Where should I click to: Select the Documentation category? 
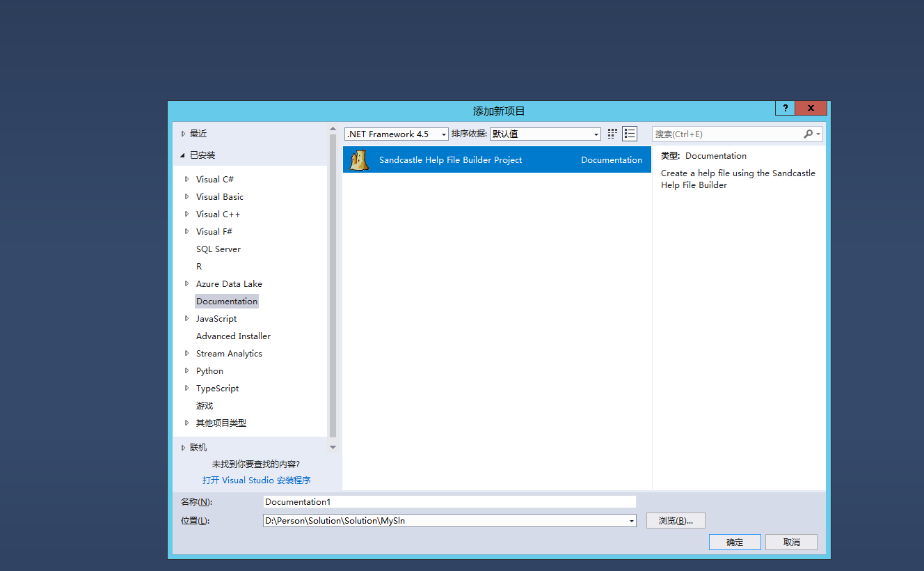pyautogui.click(x=227, y=302)
